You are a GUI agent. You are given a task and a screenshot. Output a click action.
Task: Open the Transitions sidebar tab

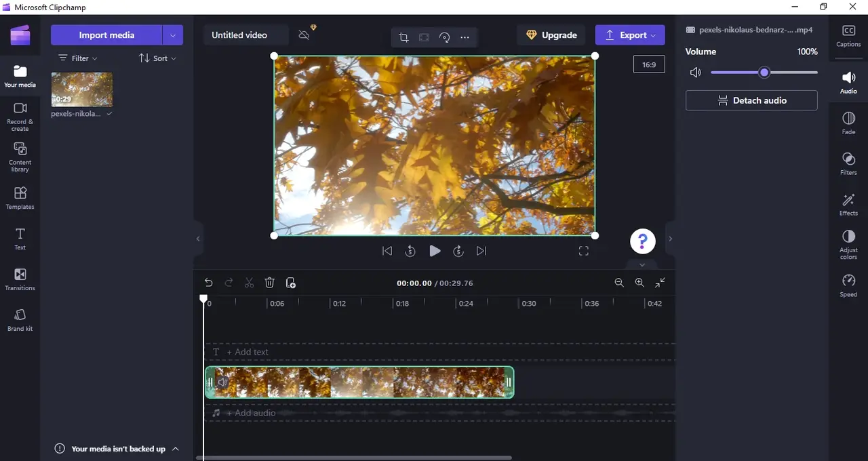tap(20, 279)
